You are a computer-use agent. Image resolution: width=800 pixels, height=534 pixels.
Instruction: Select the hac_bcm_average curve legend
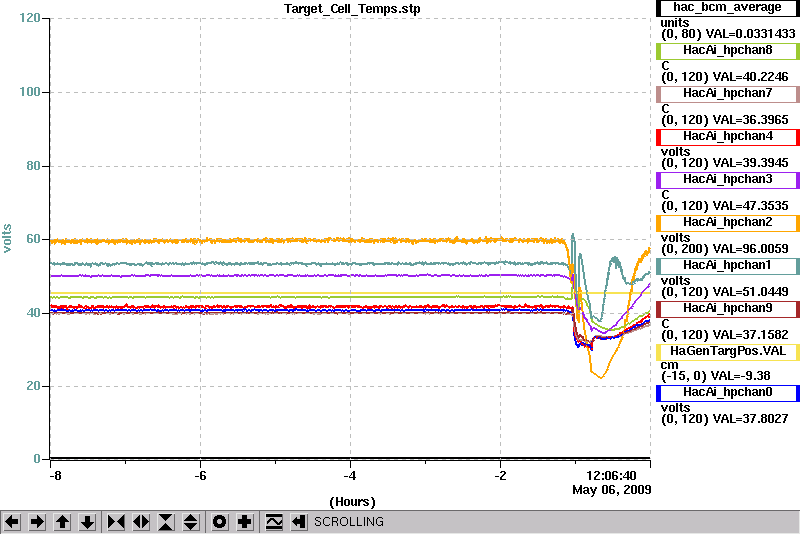coord(728,7)
